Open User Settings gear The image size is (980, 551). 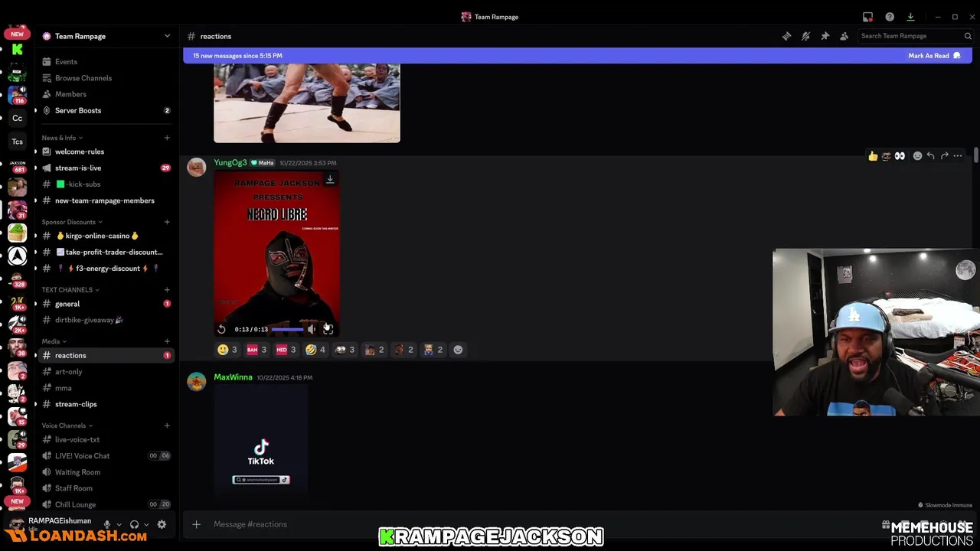(x=162, y=524)
